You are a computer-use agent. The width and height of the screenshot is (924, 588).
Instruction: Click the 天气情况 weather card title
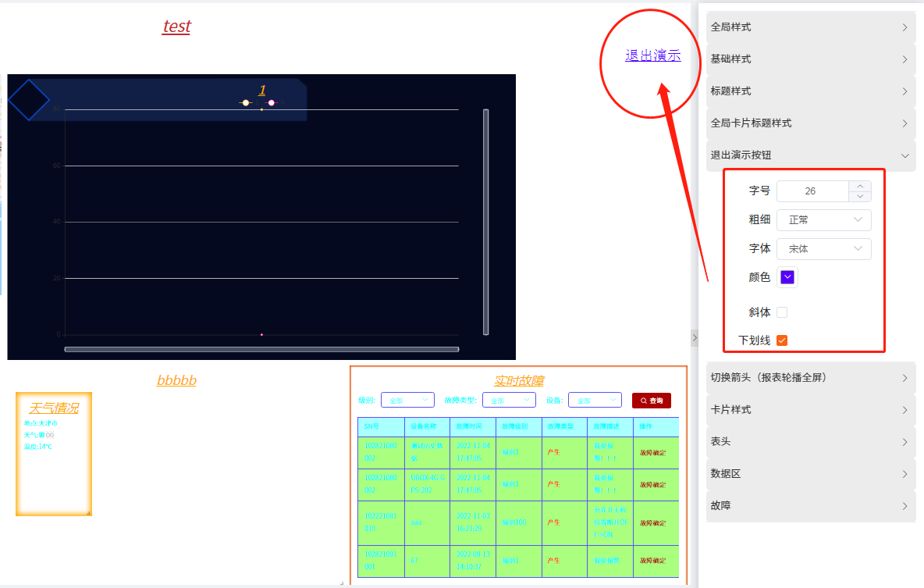point(54,408)
